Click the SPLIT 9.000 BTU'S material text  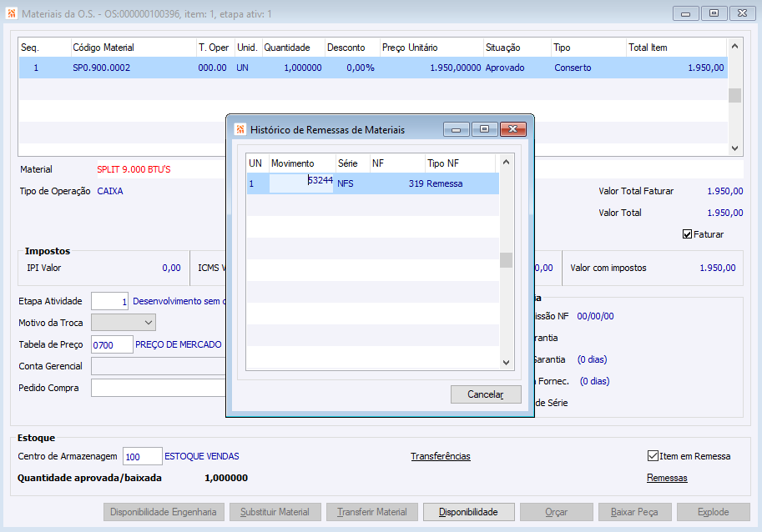pyautogui.click(x=134, y=169)
